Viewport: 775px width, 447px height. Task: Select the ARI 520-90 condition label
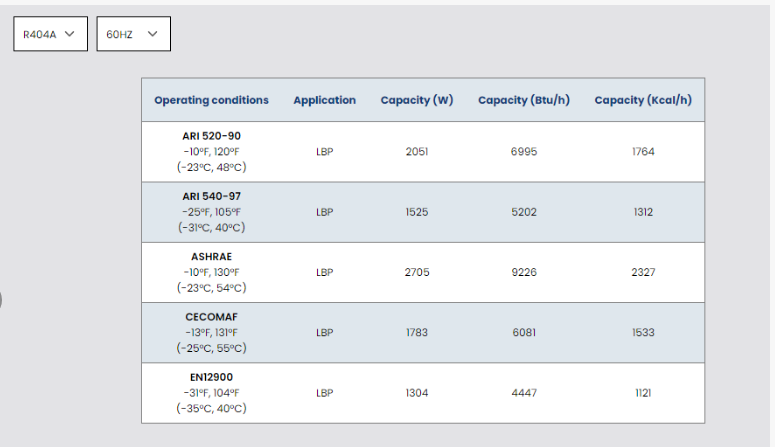(x=212, y=136)
